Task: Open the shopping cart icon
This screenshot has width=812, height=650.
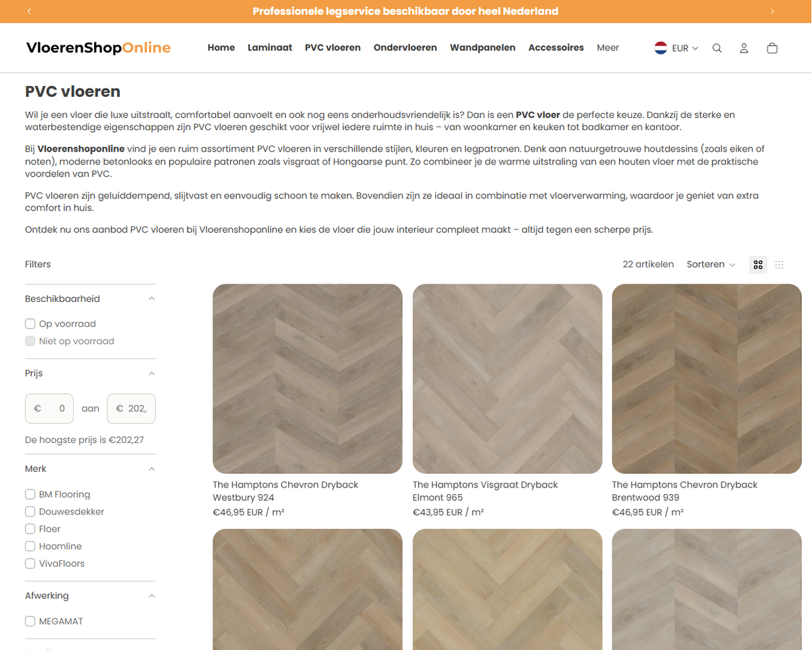Action: point(772,48)
